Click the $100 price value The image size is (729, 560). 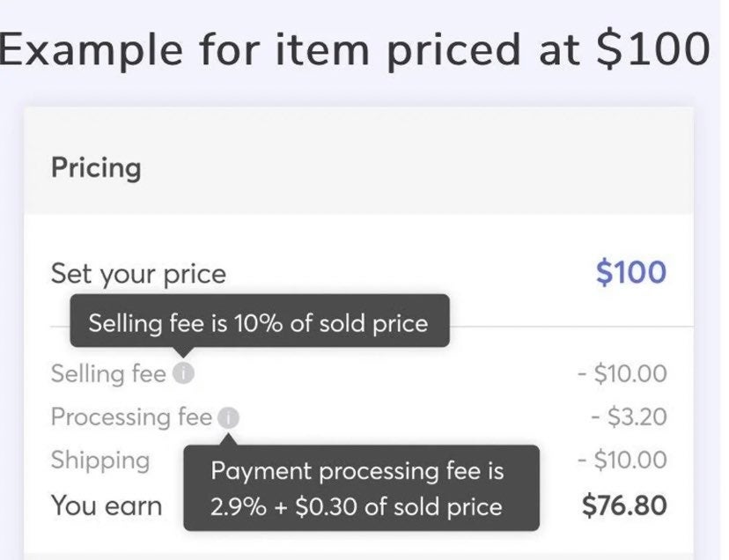[x=631, y=272]
